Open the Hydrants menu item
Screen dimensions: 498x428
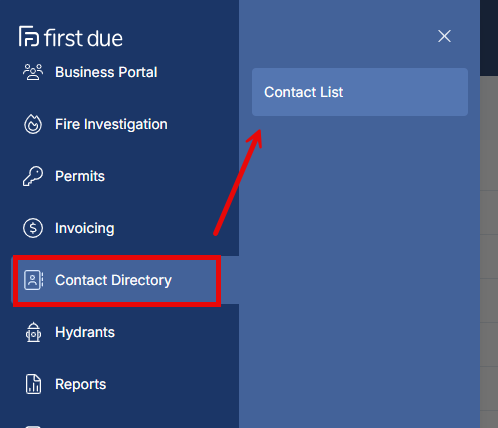[x=85, y=332]
